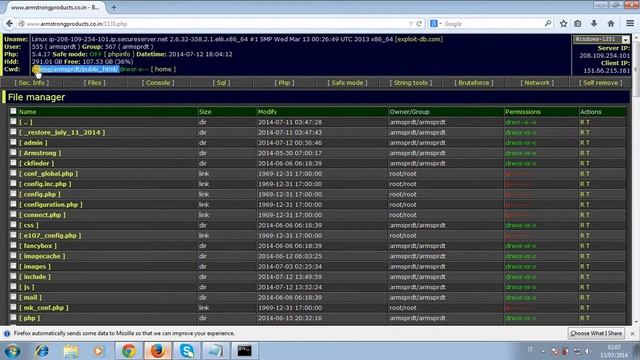The height and width of the screenshot is (360, 640).
Task: Toggle the select-all checkbox in the header
Action: click(x=13, y=111)
